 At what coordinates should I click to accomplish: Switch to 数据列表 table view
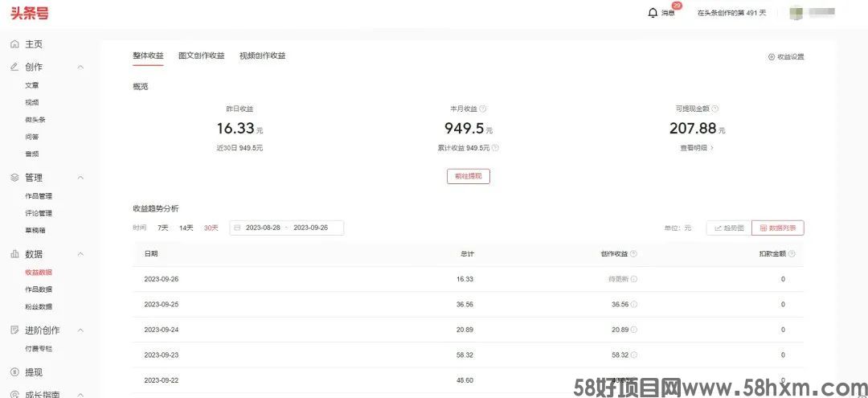[x=778, y=228]
